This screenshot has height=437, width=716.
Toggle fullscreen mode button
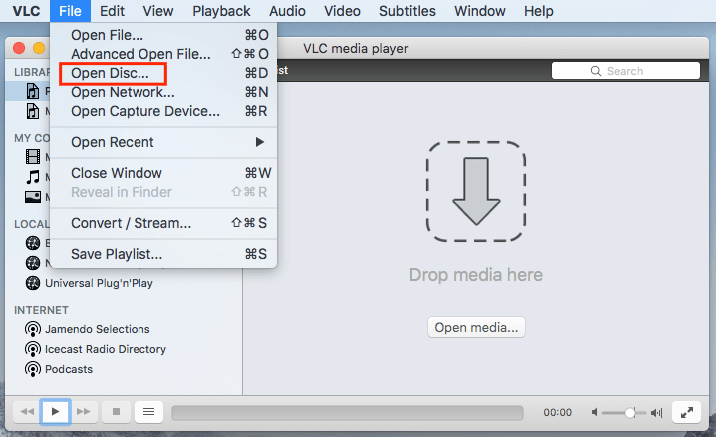tap(687, 411)
